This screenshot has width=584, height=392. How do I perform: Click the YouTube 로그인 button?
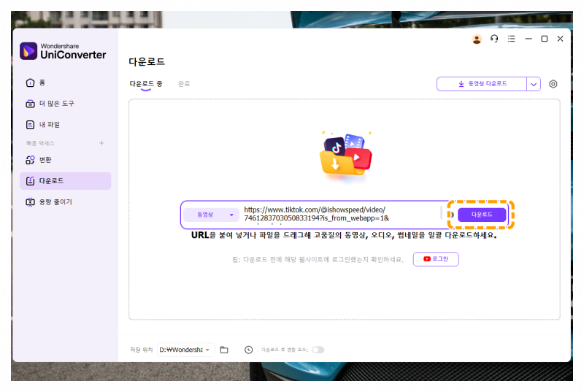[436, 259]
